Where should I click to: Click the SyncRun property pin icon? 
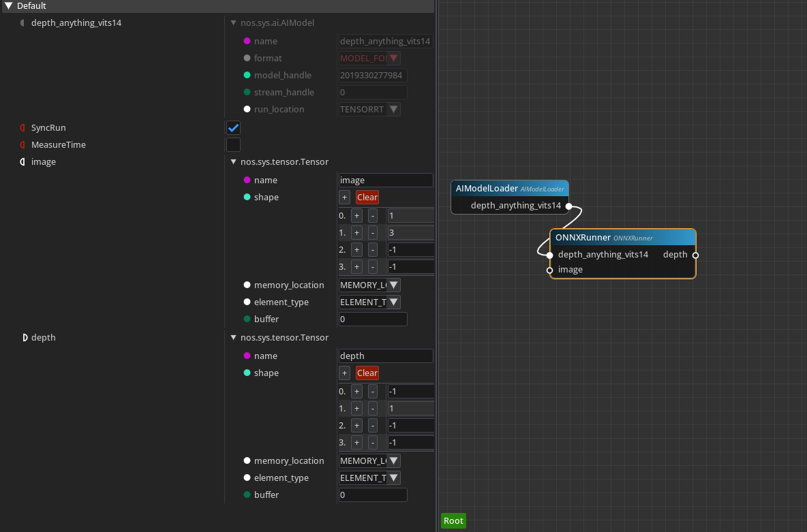pyautogui.click(x=22, y=127)
